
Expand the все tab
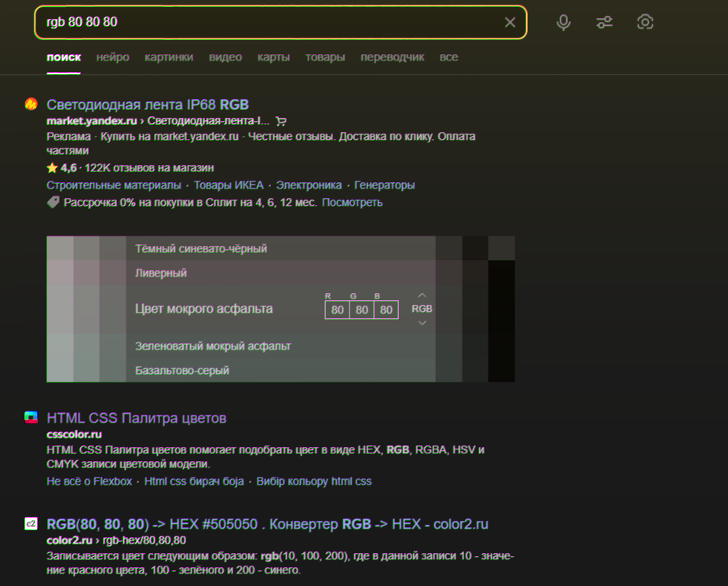448,57
